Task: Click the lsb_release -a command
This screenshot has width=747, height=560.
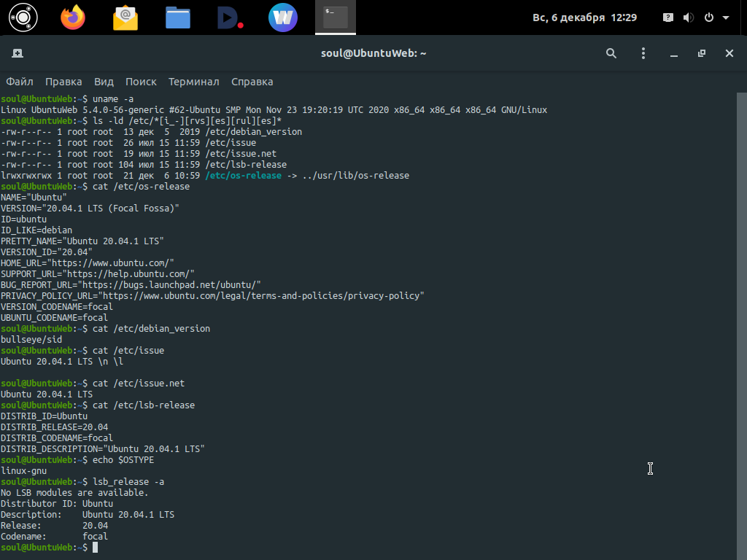Action: point(128,482)
